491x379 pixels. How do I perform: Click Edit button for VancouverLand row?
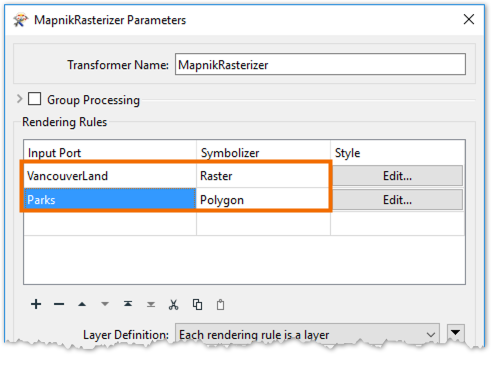pos(397,176)
